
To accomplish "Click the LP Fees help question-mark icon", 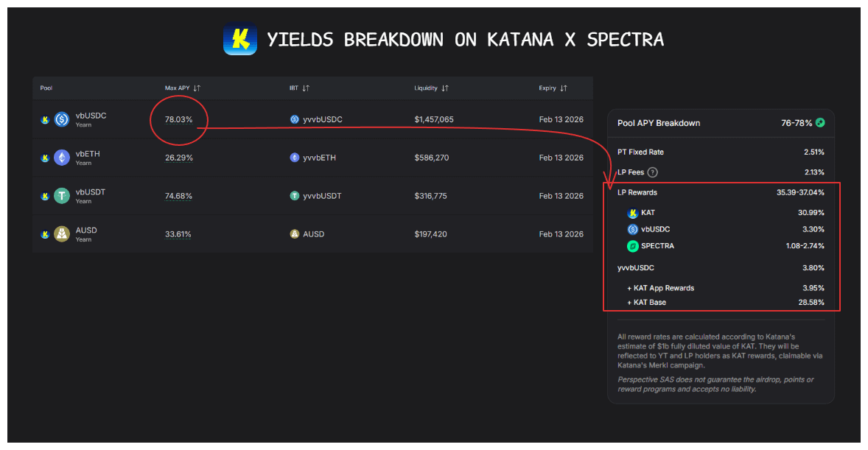I will coord(653,172).
